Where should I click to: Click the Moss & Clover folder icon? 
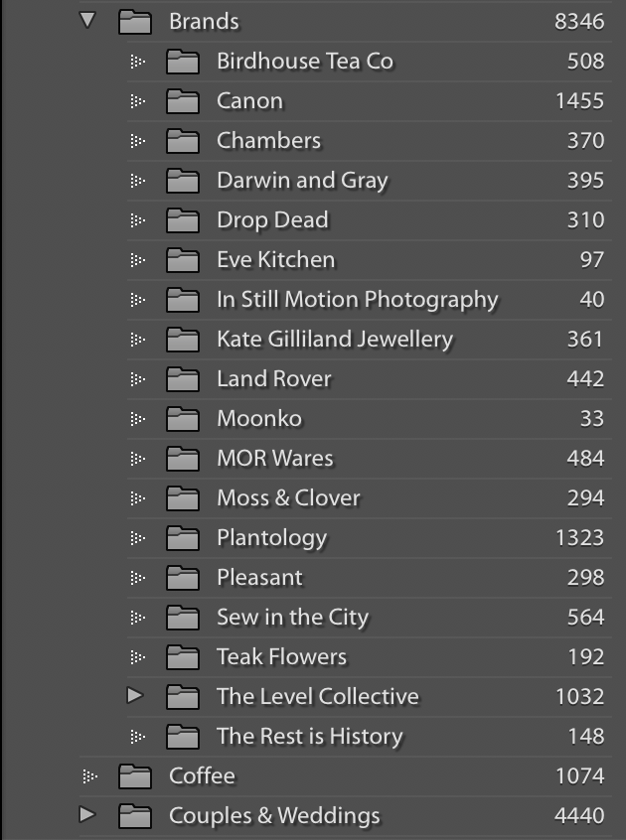click(183, 498)
